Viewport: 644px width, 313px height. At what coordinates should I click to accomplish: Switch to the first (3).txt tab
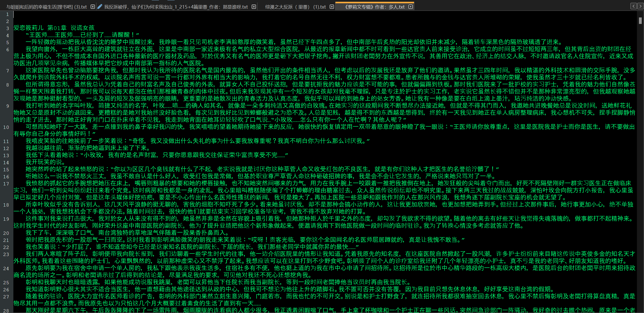tap(46, 7)
